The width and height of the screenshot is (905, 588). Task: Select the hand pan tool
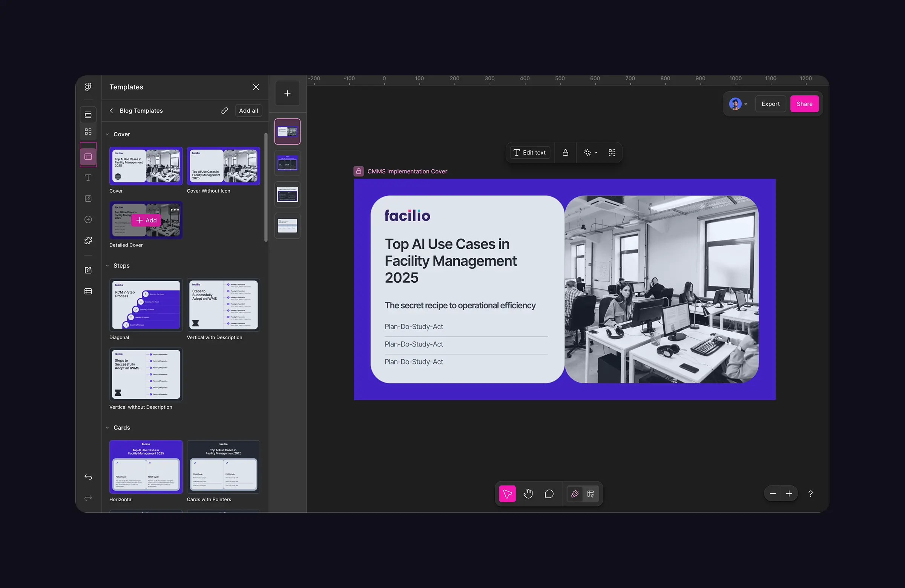tap(528, 494)
